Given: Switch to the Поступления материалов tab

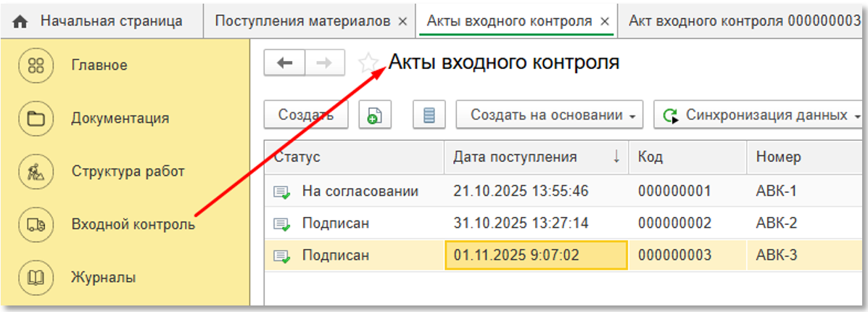Looking at the screenshot, I should click(303, 21).
